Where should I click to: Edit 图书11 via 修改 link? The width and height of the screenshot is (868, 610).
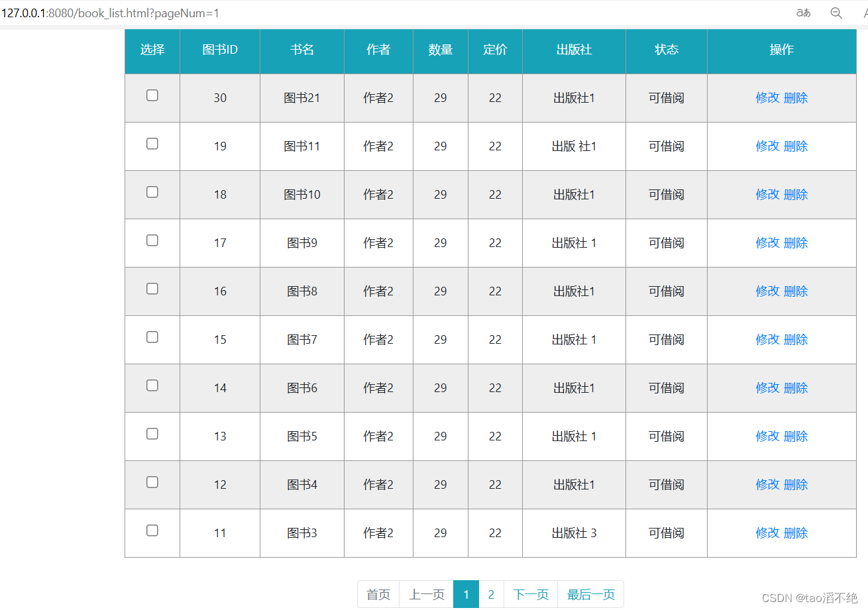click(x=767, y=146)
